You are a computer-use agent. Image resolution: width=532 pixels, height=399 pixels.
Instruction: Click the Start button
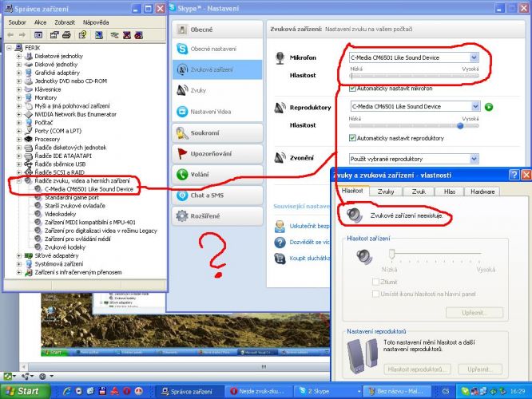tap(25, 391)
